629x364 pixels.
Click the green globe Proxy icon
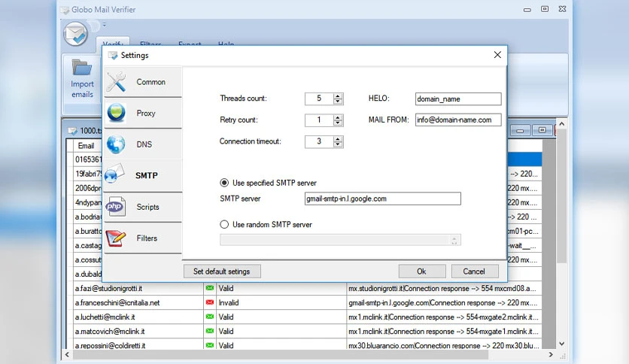point(117,113)
